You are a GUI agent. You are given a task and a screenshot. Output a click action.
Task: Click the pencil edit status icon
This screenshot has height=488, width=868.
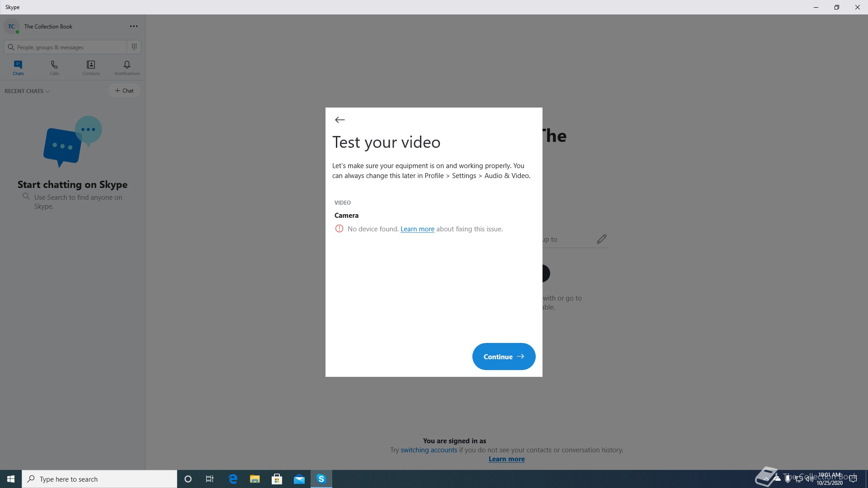point(601,239)
